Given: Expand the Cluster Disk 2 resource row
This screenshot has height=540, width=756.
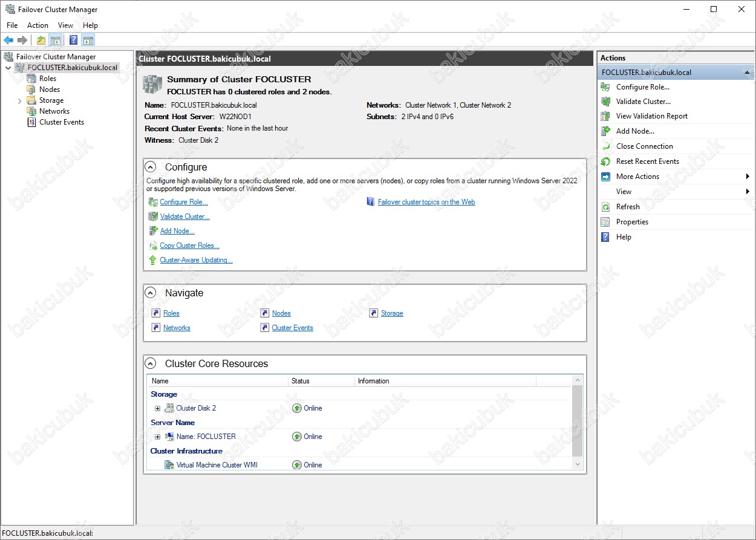Looking at the screenshot, I should [x=158, y=408].
